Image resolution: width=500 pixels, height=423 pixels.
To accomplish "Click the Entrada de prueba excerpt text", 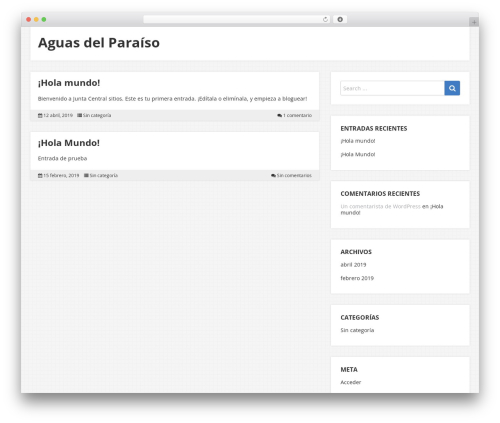I will [62, 158].
